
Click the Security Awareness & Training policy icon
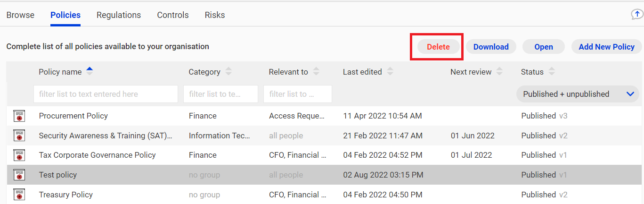19,136
